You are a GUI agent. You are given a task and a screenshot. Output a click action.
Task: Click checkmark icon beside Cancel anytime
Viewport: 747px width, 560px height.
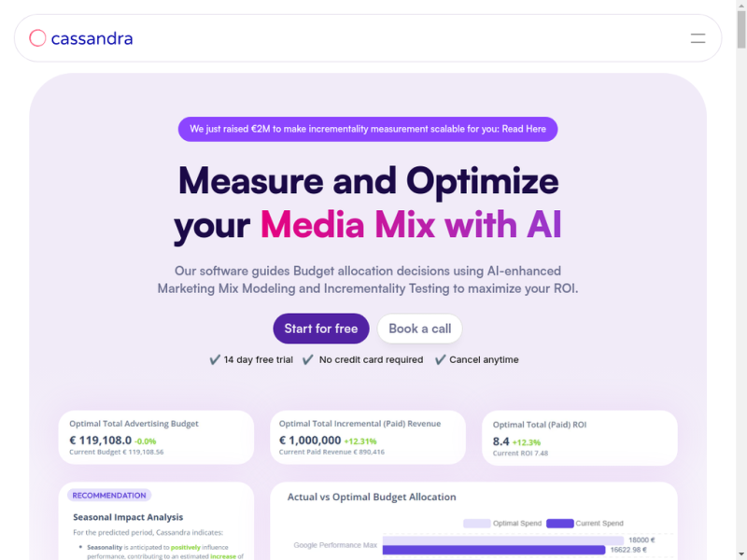[440, 359]
